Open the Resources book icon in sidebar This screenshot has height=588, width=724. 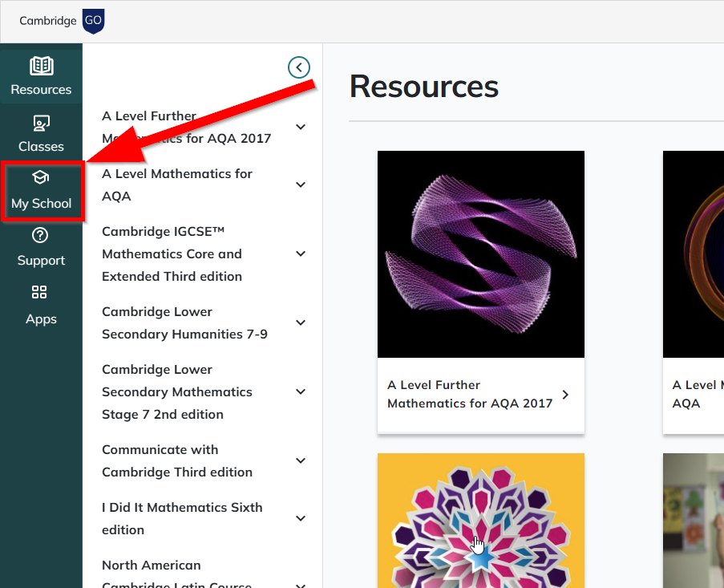(41, 66)
